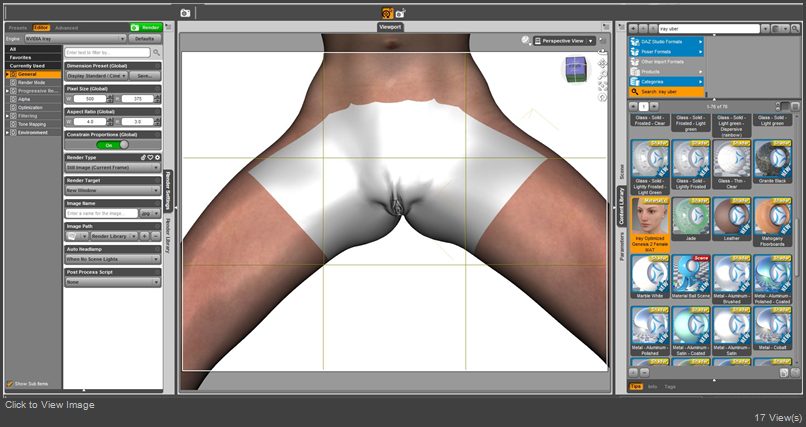The image size is (806, 427).
Task: Click the Content Library back arrow
Action: pos(633,29)
